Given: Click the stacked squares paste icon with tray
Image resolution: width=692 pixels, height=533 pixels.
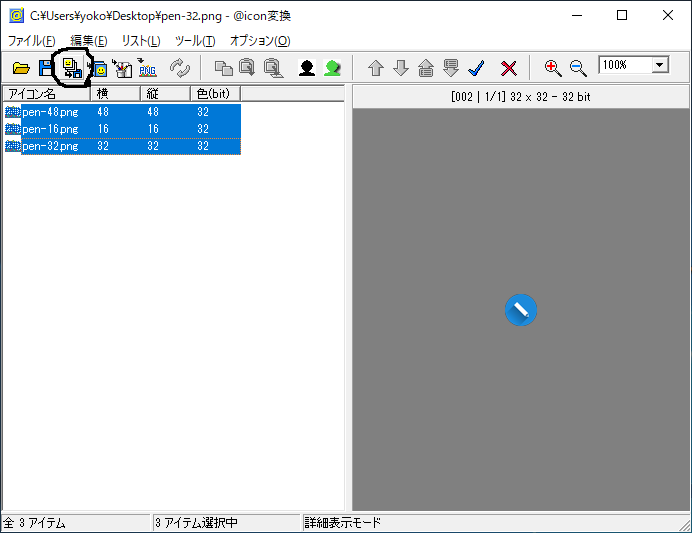Looking at the screenshot, I should coord(273,68).
